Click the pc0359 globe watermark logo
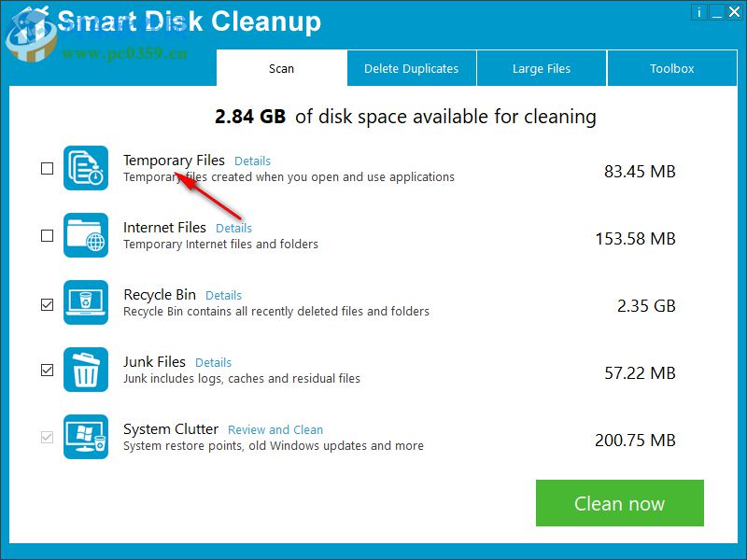The width and height of the screenshot is (747, 560). 31,43
